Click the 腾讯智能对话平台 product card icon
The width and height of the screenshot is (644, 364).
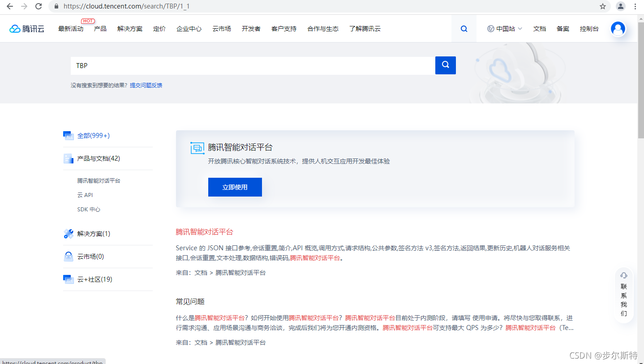pos(197,148)
